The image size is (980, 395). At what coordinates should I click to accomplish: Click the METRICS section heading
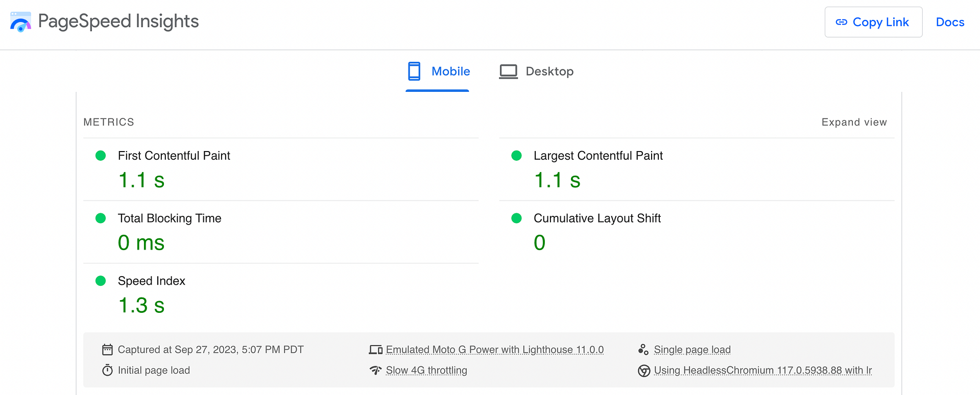[x=109, y=122]
